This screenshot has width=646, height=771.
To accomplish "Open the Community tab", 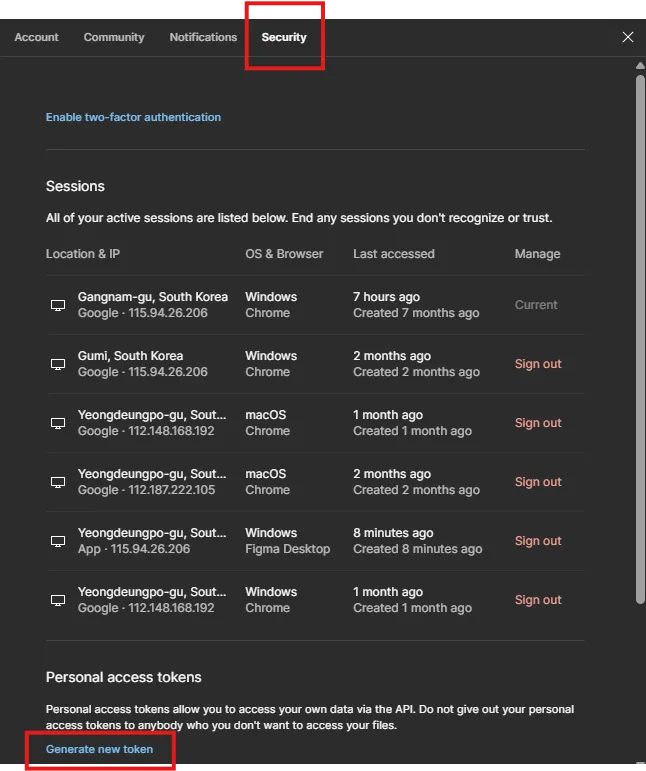I will [114, 37].
